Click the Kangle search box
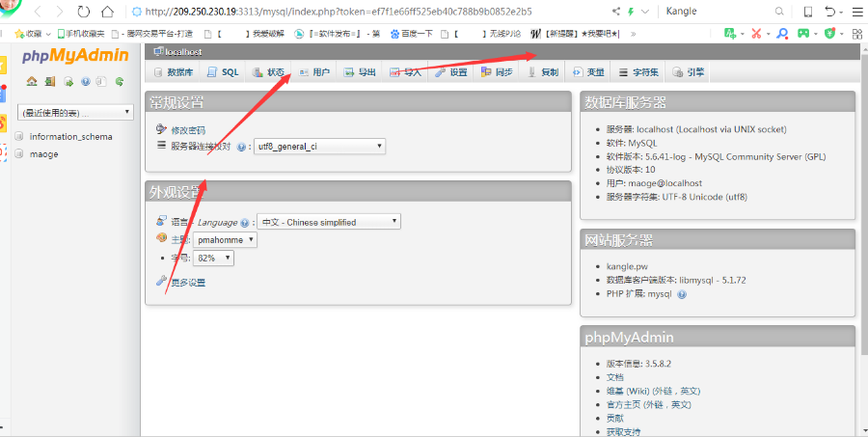This screenshot has width=868, height=437. (717, 11)
